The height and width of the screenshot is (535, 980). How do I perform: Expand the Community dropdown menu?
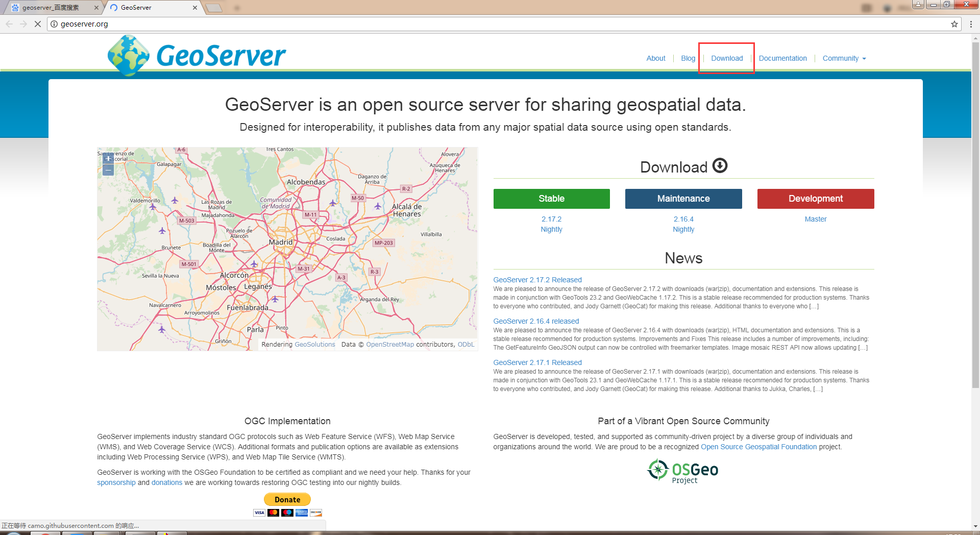[x=844, y=58]
